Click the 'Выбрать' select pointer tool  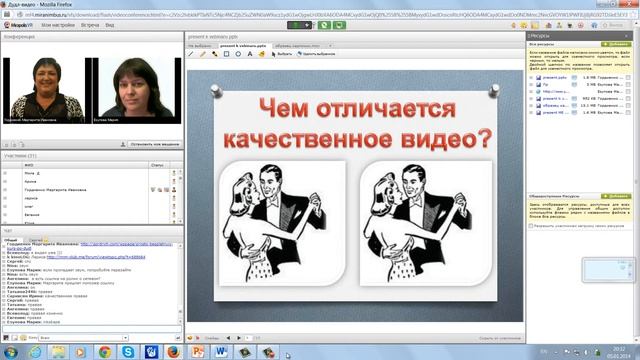pos(282,54)
